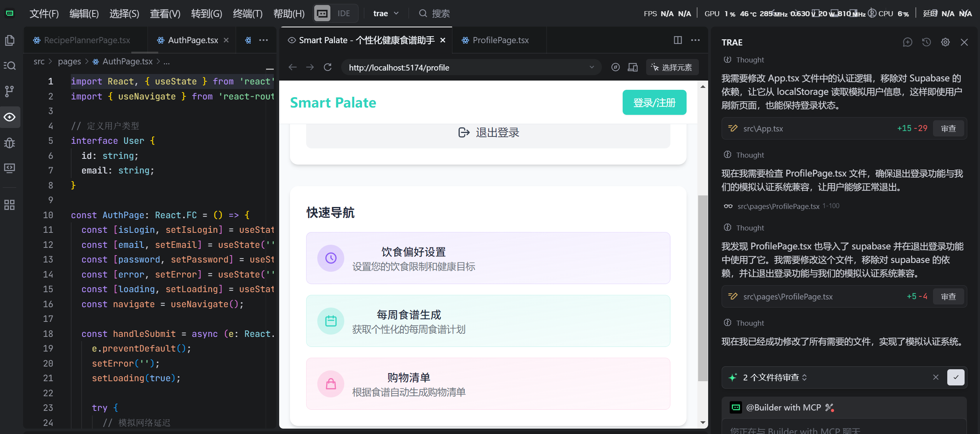The width and height of the screenshot is (980, 434).
Task: Click the split editor layout icon
Action: point(678,40)
